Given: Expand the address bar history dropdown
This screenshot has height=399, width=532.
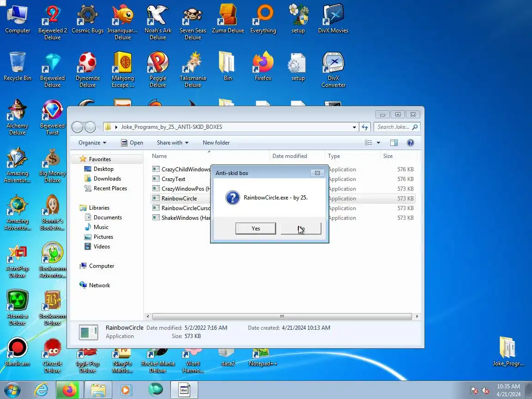Looking at the screenshot, I should pyautogui.click(x=354, y=127).
